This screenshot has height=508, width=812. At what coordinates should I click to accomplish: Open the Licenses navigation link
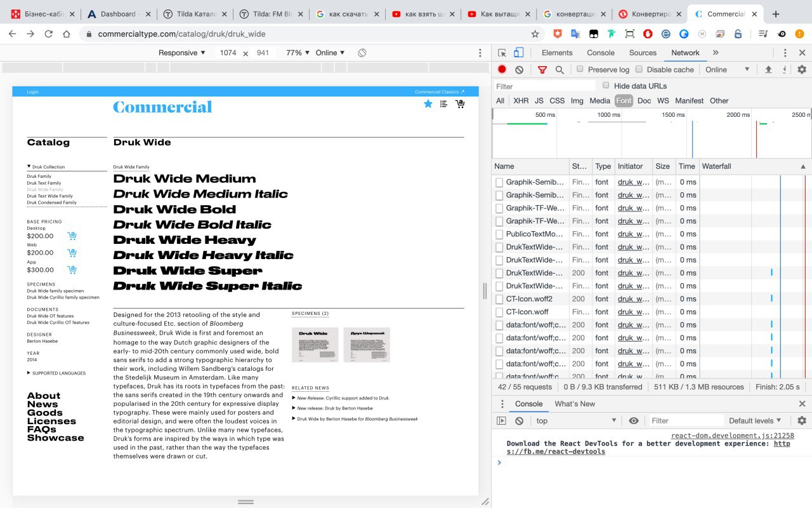pyautogui.click(x=51, y=421)
